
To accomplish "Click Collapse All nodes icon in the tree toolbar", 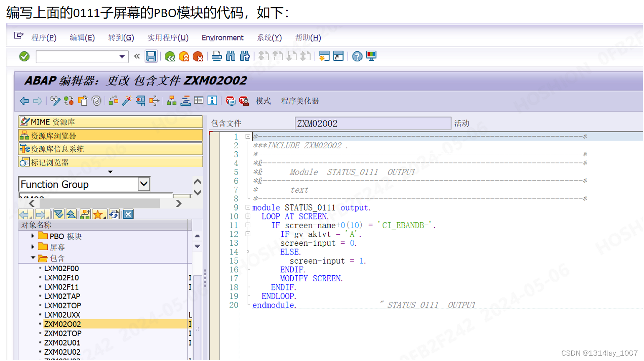I will click(71, 214).
